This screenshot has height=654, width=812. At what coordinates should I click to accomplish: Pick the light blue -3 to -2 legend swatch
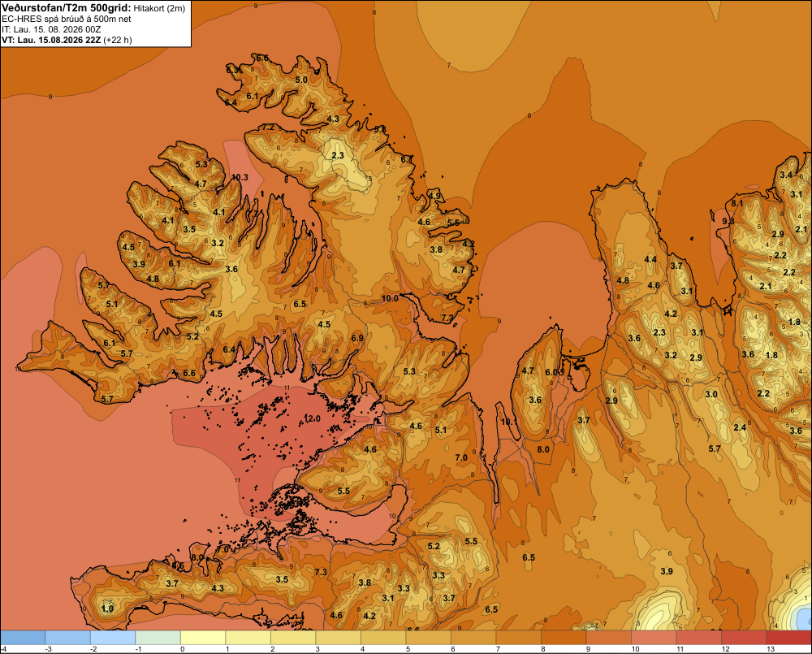click(68, 638)
